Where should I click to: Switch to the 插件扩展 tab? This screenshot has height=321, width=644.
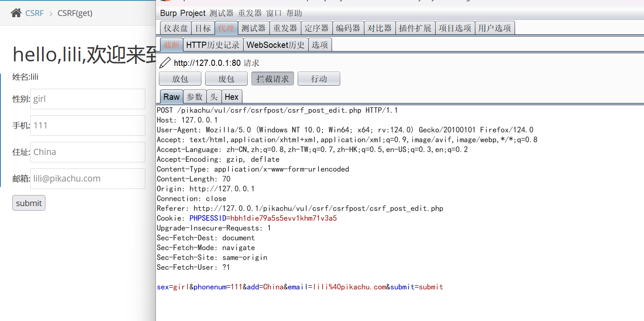[x=416, y=28]
